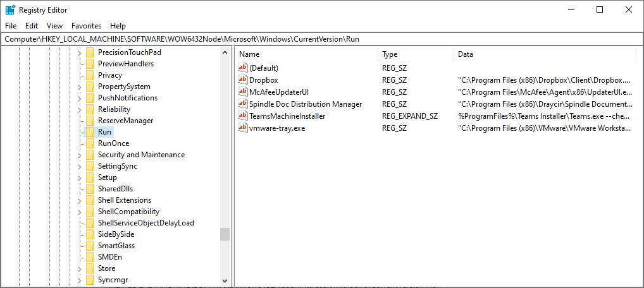Select the RunOnce key label
This screenshot has width=644, height=288.
click(113, 143)
